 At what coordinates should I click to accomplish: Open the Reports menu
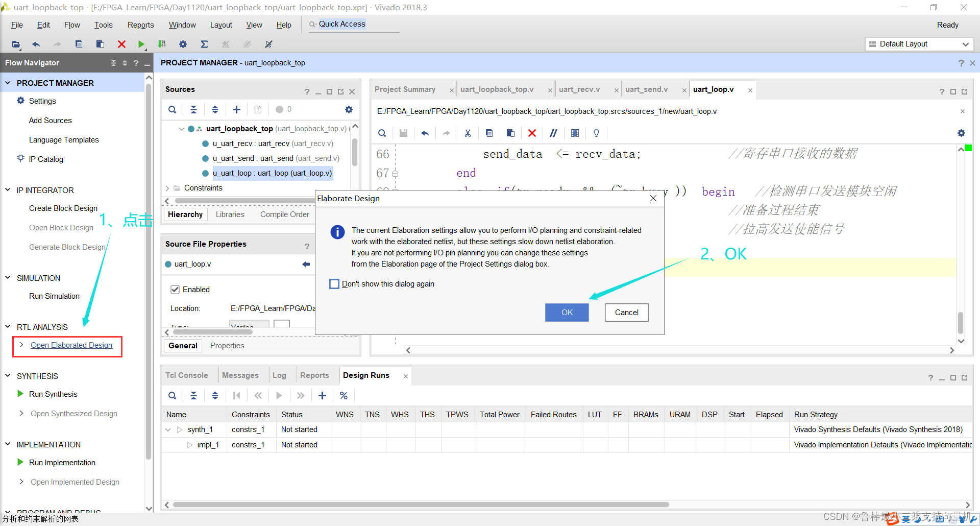click(140, 25)
